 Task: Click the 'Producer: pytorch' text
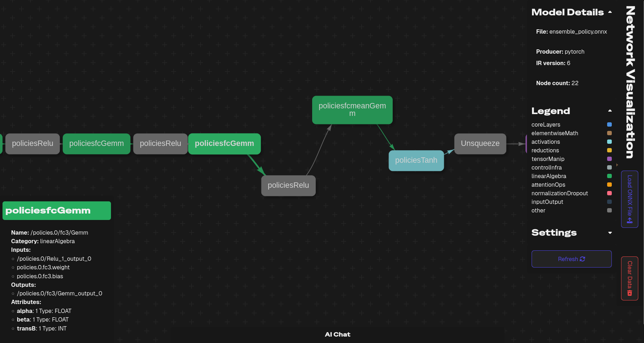(560, 52)
